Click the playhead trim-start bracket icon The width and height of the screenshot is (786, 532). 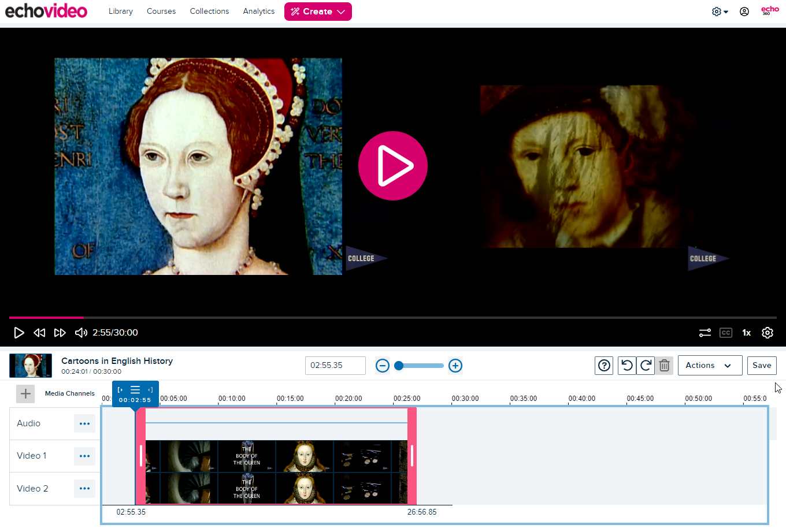click(120, 390)
